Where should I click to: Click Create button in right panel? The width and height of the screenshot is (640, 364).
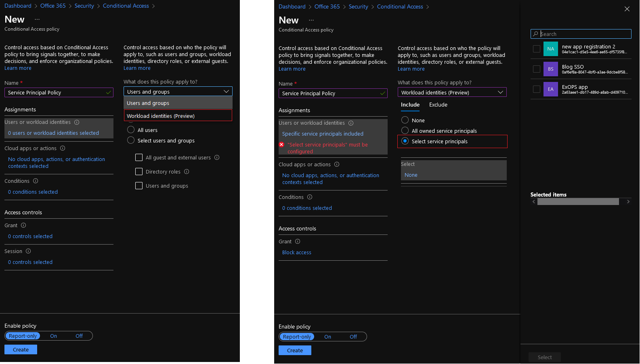point(295,351)
